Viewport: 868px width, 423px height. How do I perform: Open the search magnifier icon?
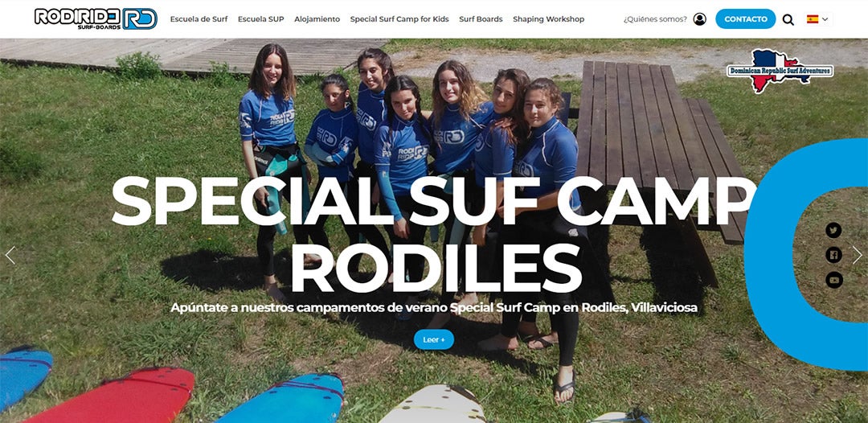(788, 20)
